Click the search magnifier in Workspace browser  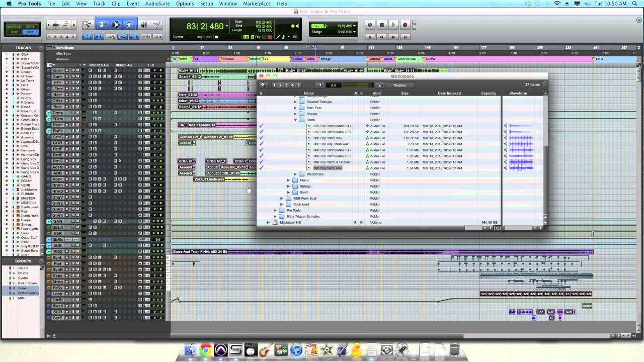coord(263,85)
